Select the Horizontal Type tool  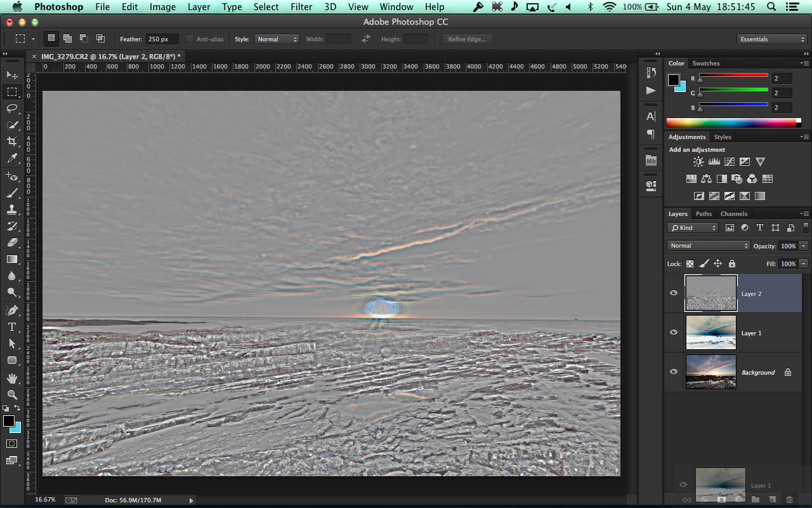(11, 326)
